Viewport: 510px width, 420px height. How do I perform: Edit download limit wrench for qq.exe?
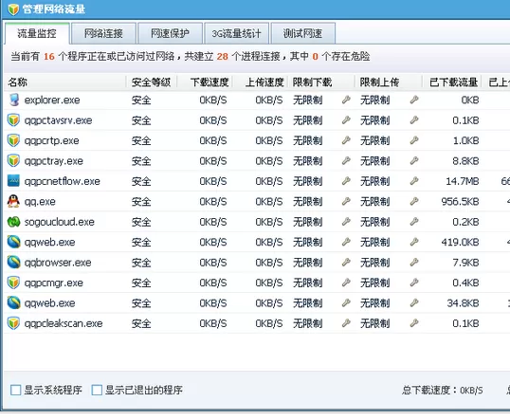tap(346, 201)
